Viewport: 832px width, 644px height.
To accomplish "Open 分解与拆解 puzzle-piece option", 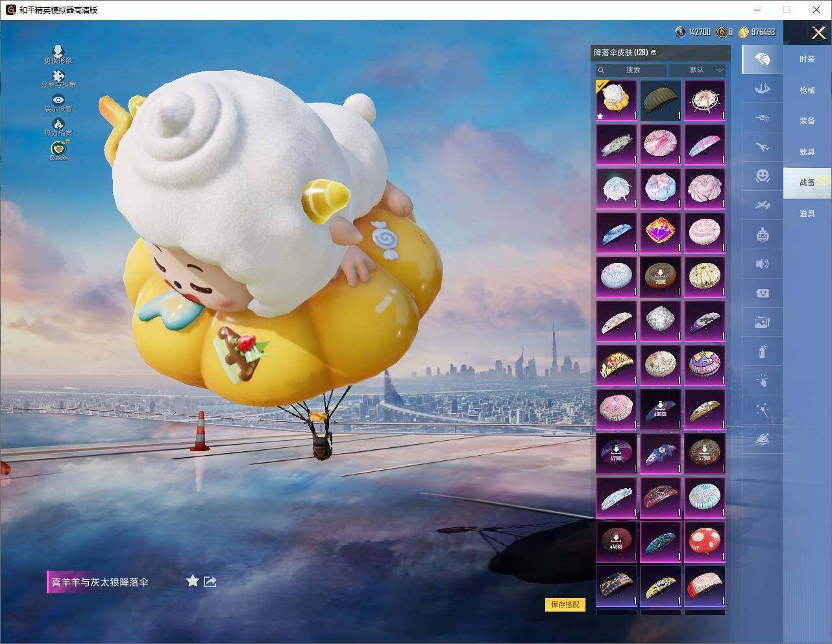I will 58,79.
